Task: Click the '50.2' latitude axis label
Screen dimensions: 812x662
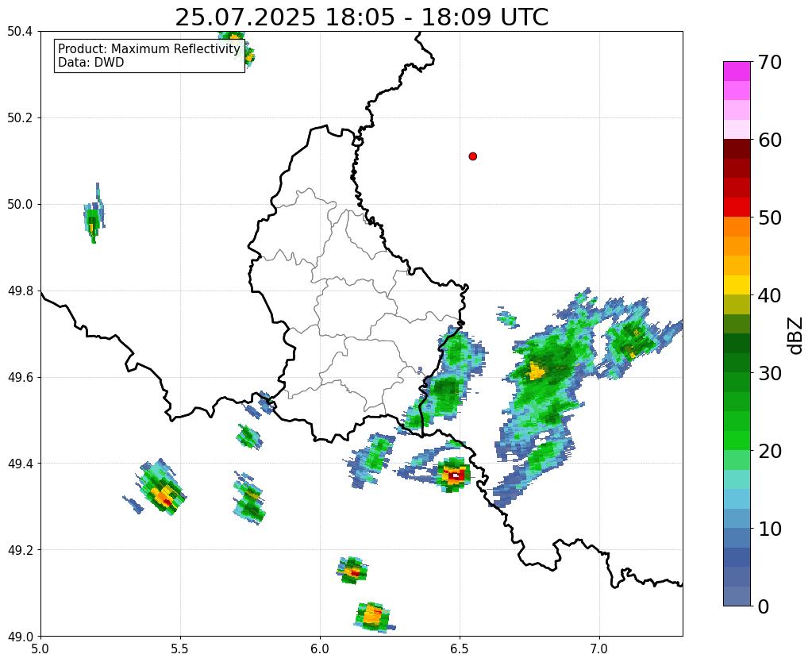Action: [20, 117]
